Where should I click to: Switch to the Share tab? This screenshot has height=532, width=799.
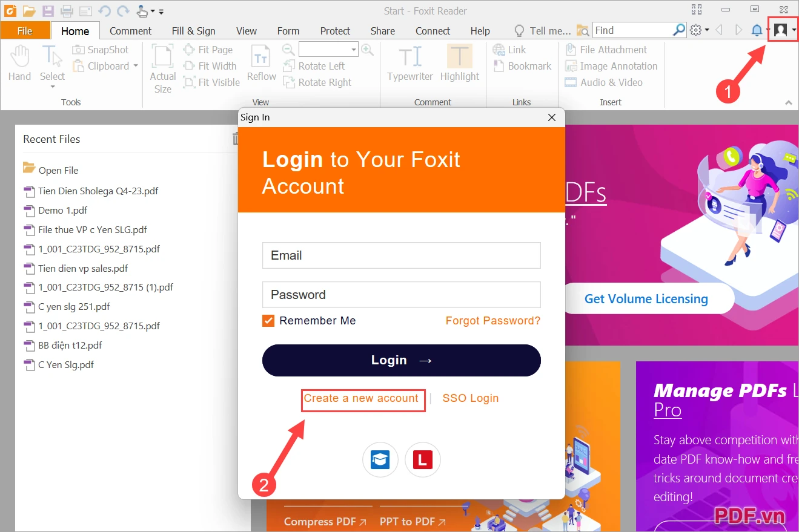(x=382, y=31)
